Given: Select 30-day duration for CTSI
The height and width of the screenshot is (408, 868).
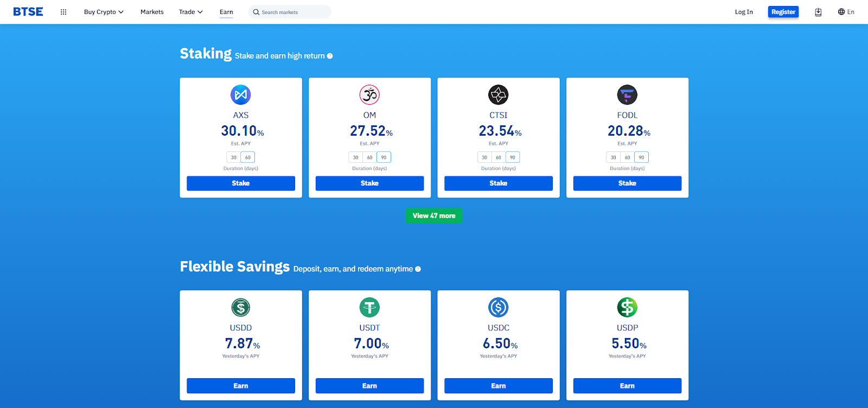Looking at the screenshot, I should [x=484, y=157].
